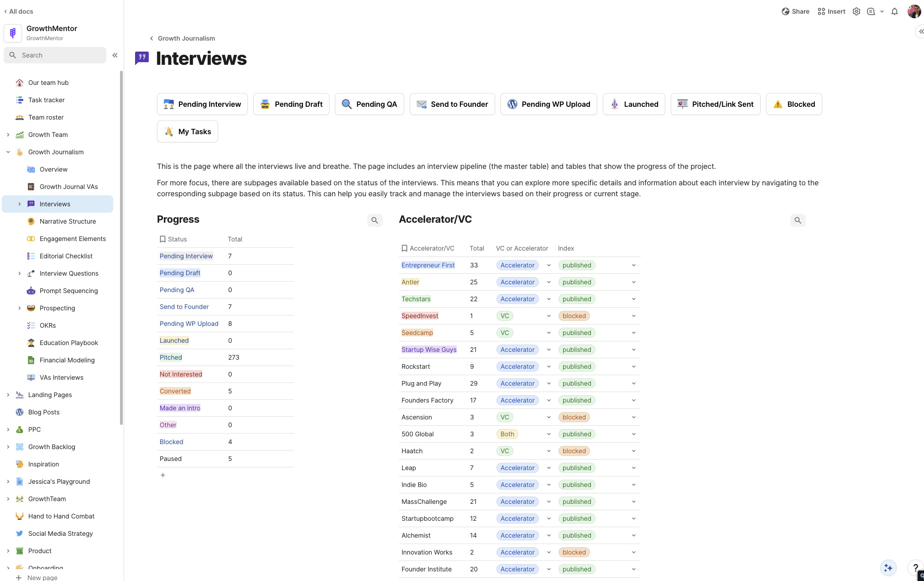Open the GrowthMentor doc logo
The width and height of the screenshot is (924, 581).
13,33
